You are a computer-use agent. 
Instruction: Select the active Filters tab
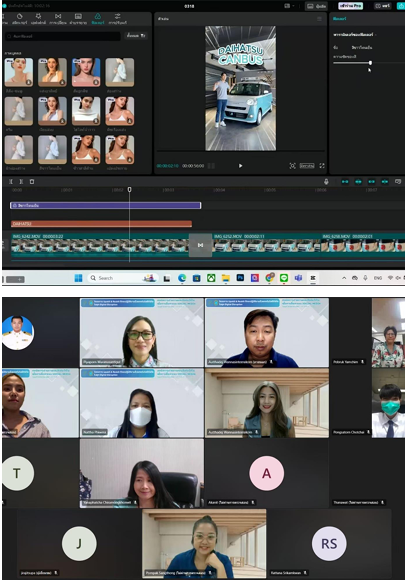pos(98,18)
